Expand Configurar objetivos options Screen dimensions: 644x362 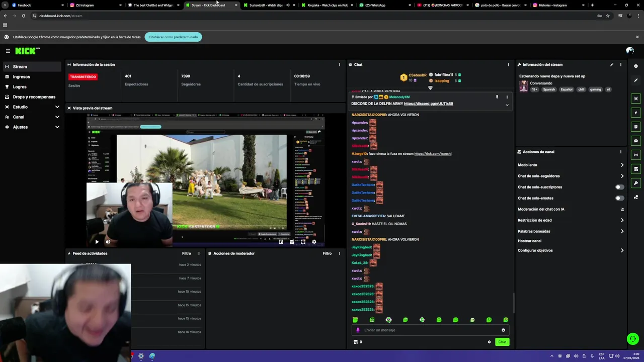click(622, 250)
